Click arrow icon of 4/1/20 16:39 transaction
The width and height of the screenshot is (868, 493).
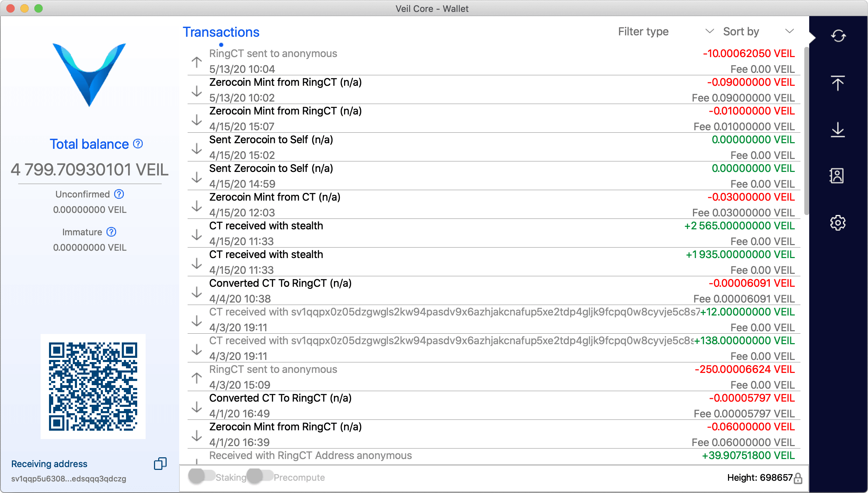click(197, 436)
